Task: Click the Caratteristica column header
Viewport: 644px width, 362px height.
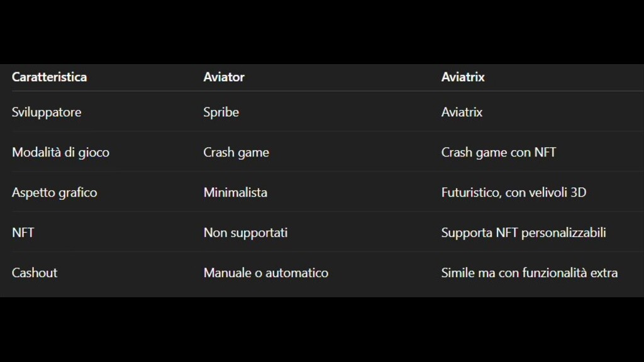Action: pyautogui.click(x=49, y=77)
